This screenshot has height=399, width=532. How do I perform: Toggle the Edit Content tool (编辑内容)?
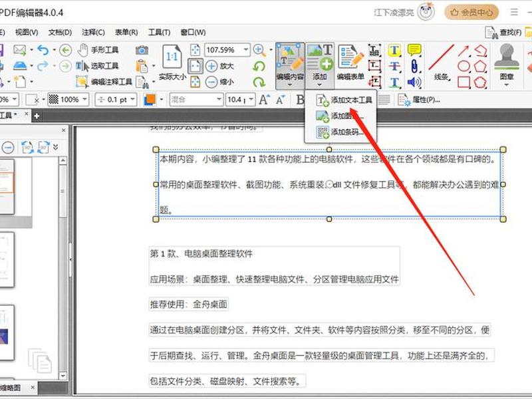289,65
